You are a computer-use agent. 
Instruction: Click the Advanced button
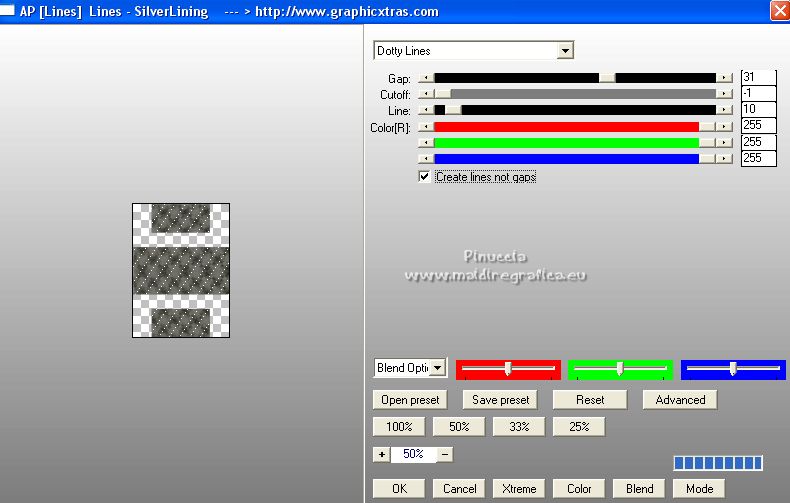coord(680,400)
